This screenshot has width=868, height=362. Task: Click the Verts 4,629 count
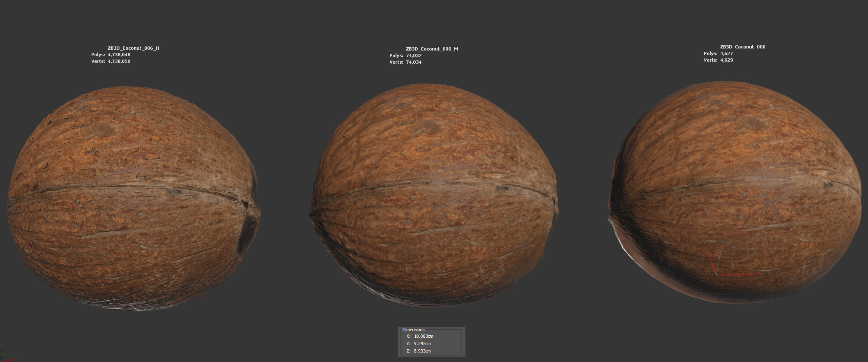(726, 60)
